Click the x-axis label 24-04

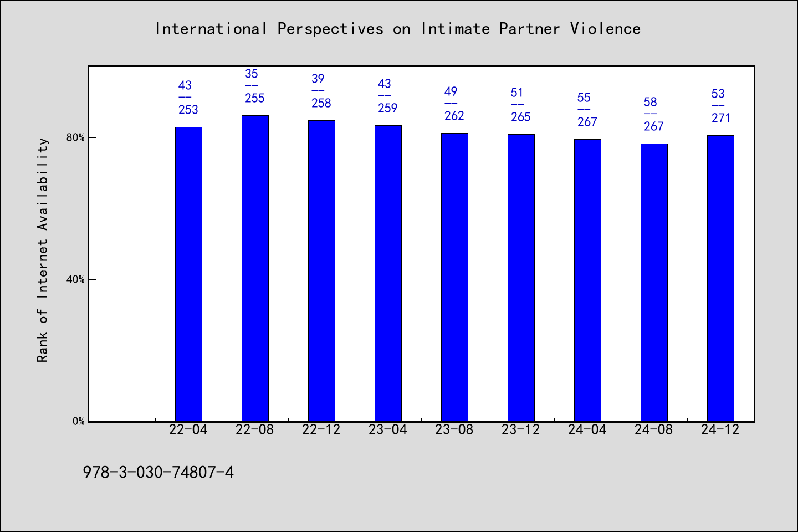(x=587, y=430)
